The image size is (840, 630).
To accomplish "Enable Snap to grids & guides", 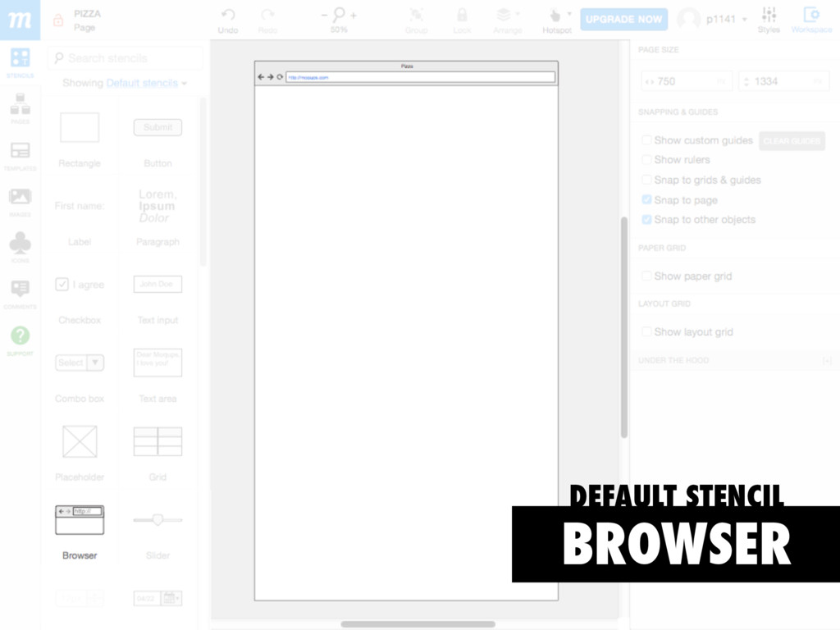I will [646, 180].
